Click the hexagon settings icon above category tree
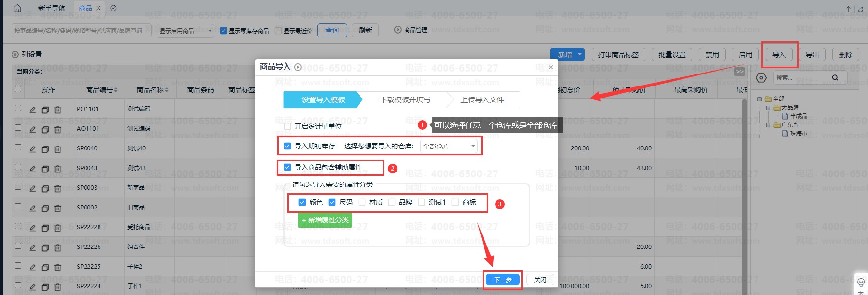The image size is (868, 295). (x=761, y=78)
